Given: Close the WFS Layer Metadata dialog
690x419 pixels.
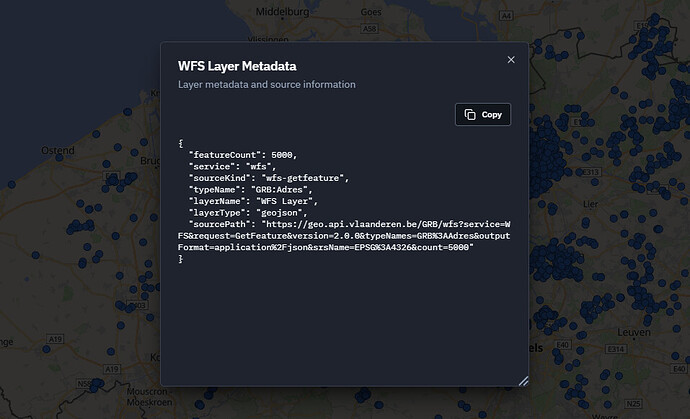Looking at the screenshot, I should tap(511, 59).
